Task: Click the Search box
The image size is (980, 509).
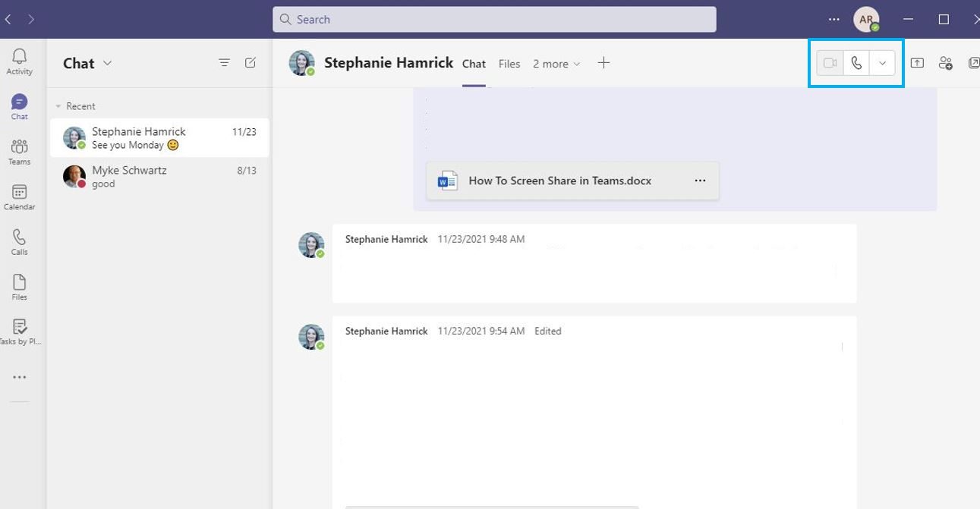Action: pyautogui.click(x=494, y=19)
